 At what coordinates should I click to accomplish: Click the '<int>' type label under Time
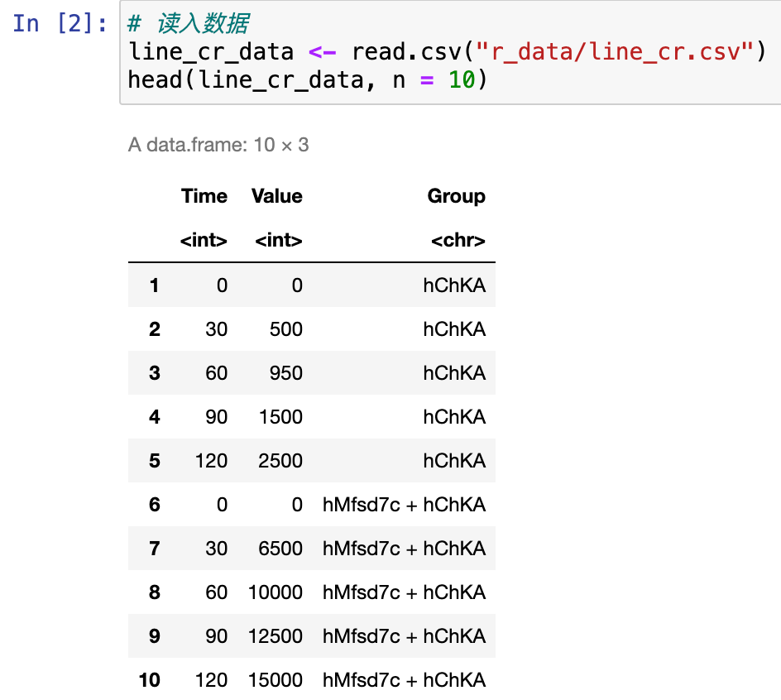coord(204,240)
